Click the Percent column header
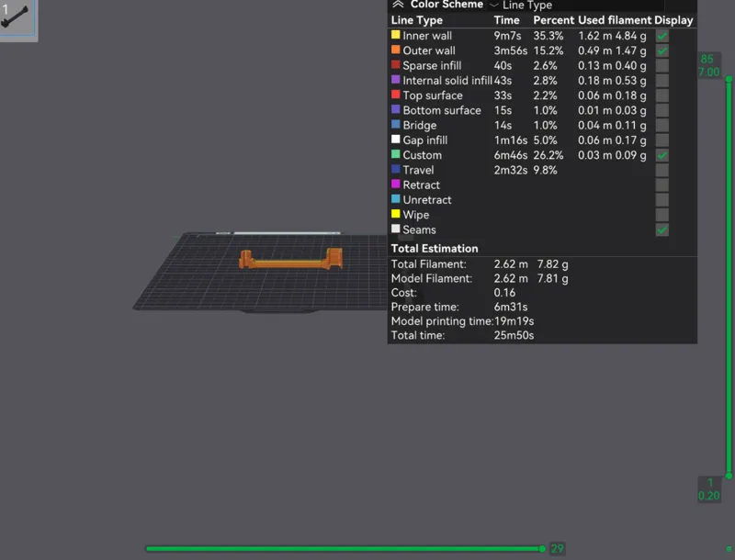Image resolution: width=735 pixels, height=560 pixels. point(553,20)
